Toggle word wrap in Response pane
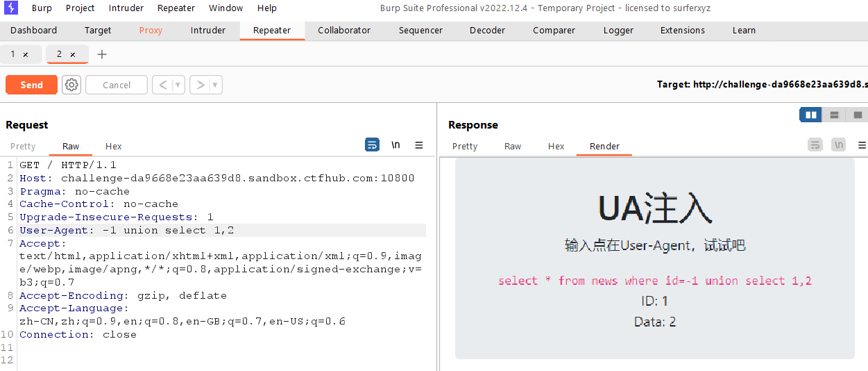Viewport: 868px width, 371px height. click(x=815, y=145)
